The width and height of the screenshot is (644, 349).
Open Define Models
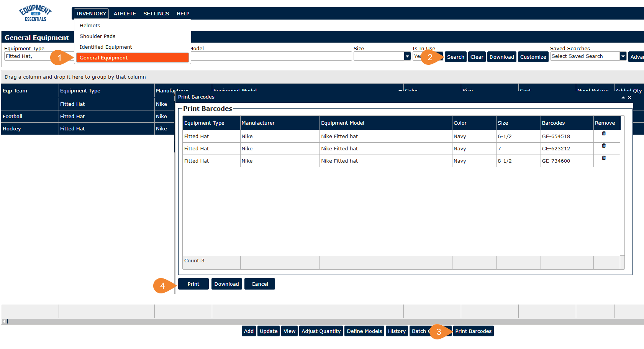pyautogui.click(x=364, y=331)
